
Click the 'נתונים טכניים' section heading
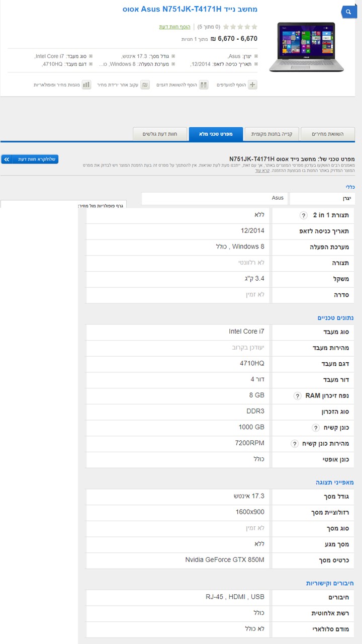point(336,318)
